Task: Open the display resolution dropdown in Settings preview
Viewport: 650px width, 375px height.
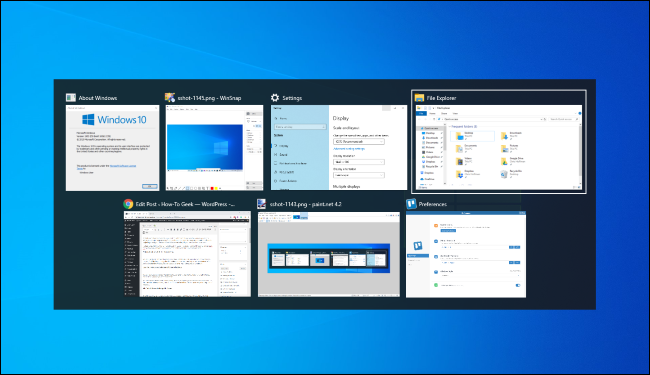Action: pos(359,162)
